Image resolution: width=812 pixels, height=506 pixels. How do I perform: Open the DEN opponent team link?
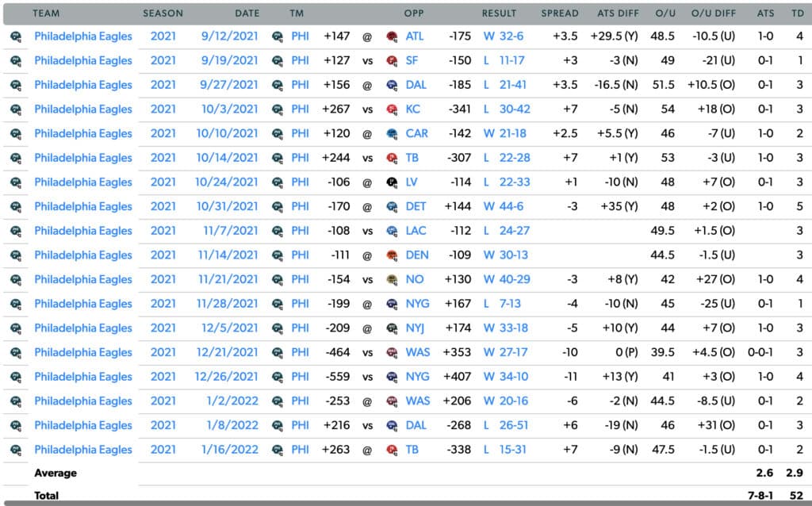(x=417, y=255)
